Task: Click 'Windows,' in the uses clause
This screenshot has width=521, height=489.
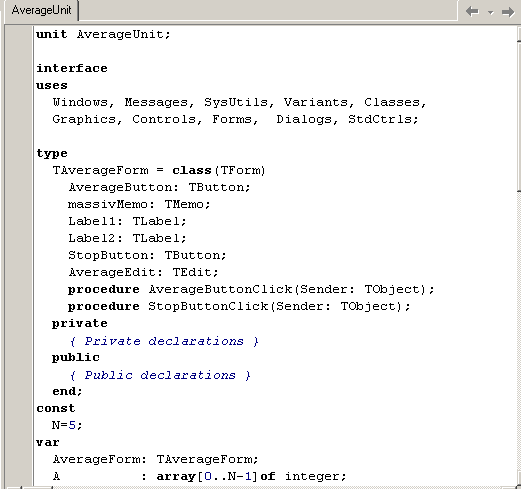Action: 84,102
